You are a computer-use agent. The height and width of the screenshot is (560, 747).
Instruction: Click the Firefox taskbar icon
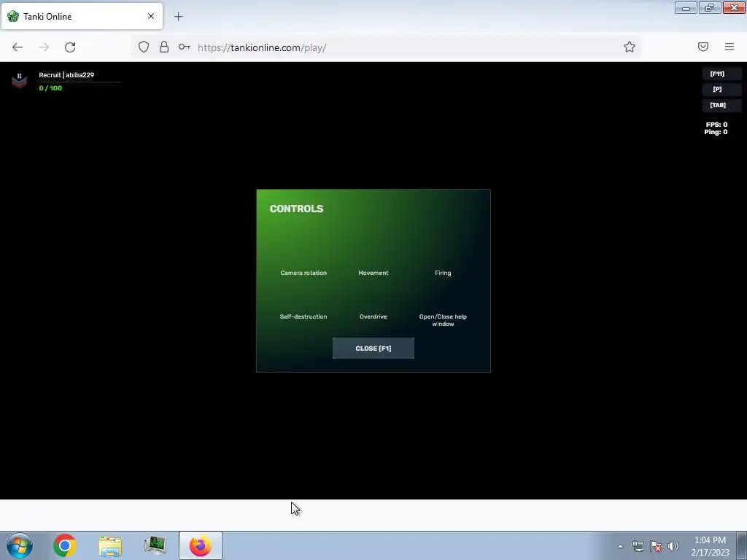coord(201,545)
